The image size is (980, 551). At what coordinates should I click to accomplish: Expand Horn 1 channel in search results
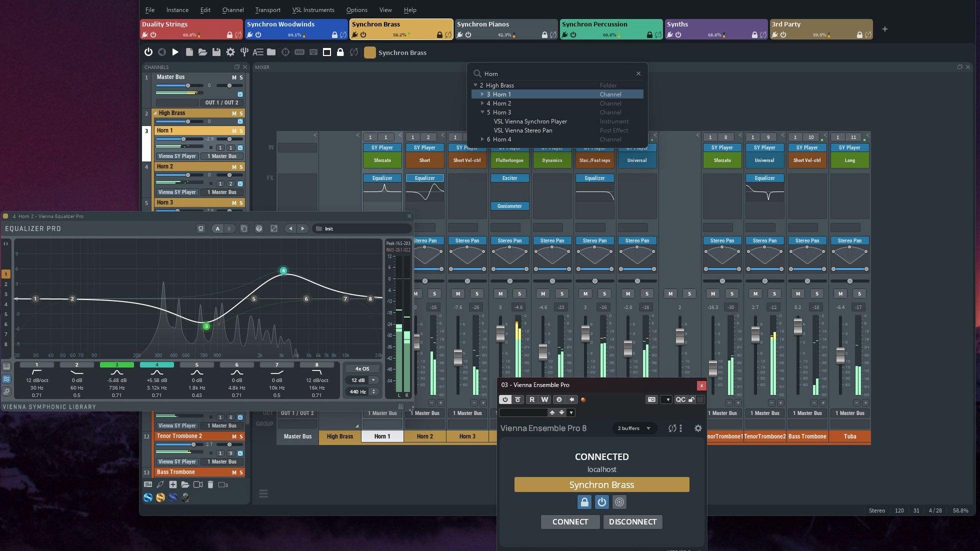[x=482, y=94]
